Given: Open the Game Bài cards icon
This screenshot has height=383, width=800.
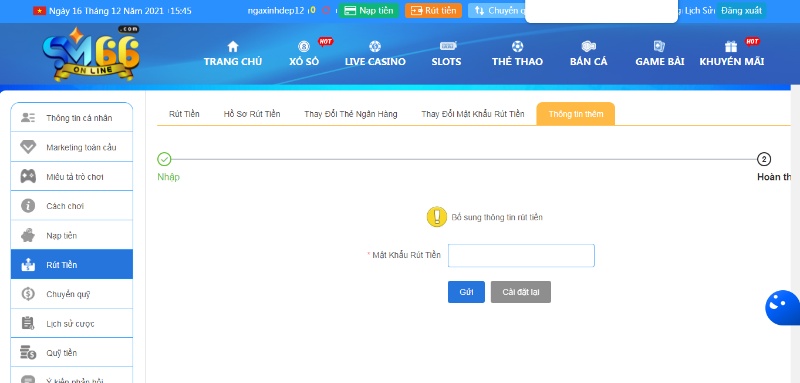Looking at the screenshot, I should (659, 46).
